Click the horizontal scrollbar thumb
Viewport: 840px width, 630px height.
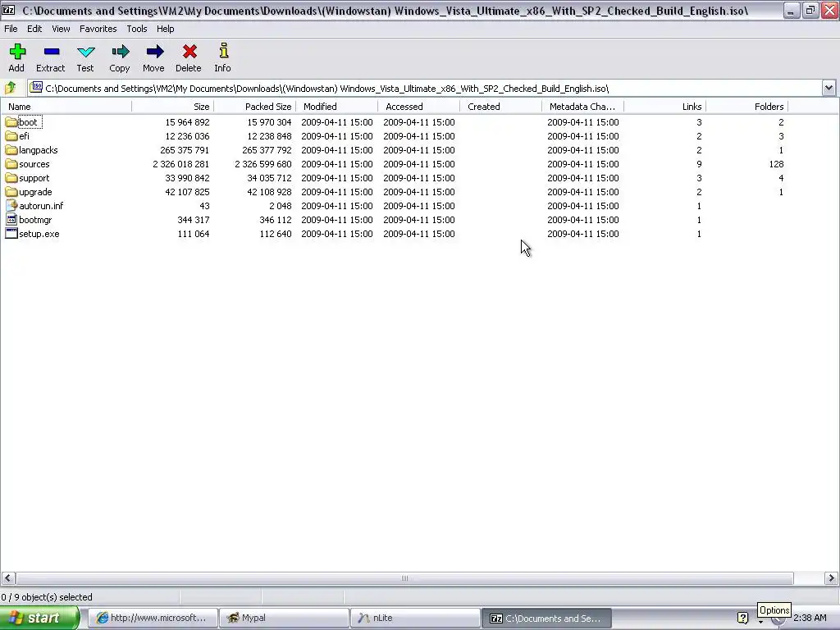click(404, 578)
